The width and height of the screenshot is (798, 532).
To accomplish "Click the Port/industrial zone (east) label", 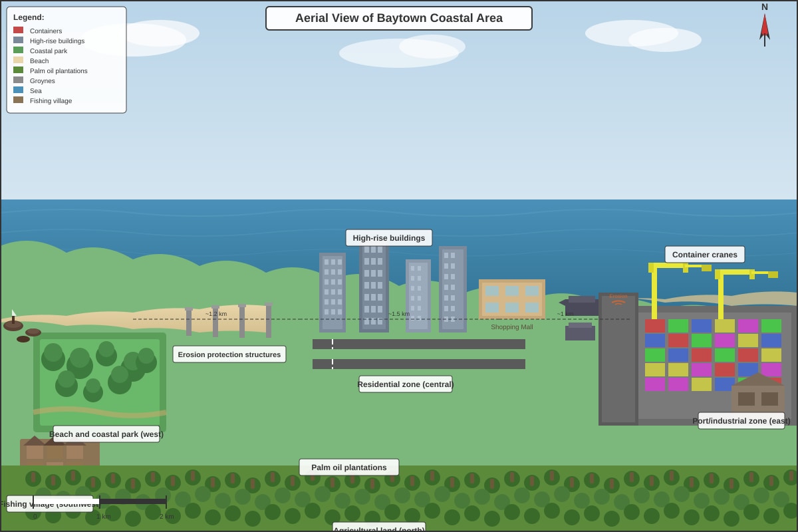I will (x=741, y=421).
